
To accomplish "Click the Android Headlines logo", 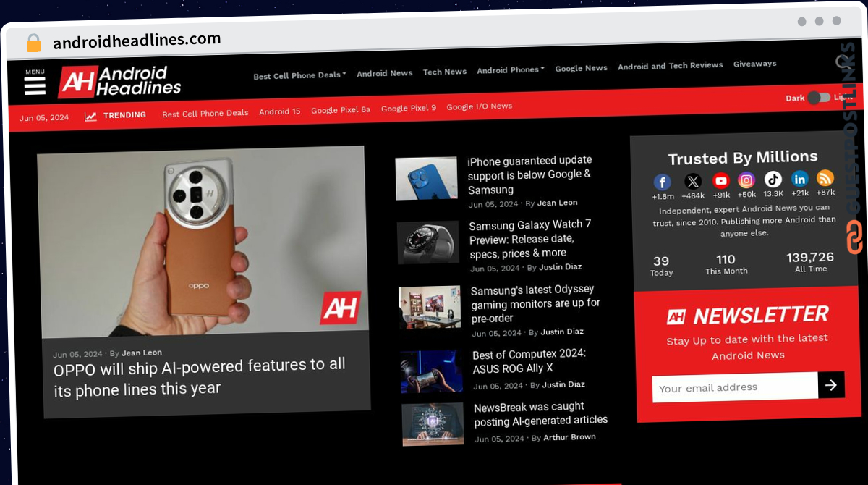I will (120, 82).
